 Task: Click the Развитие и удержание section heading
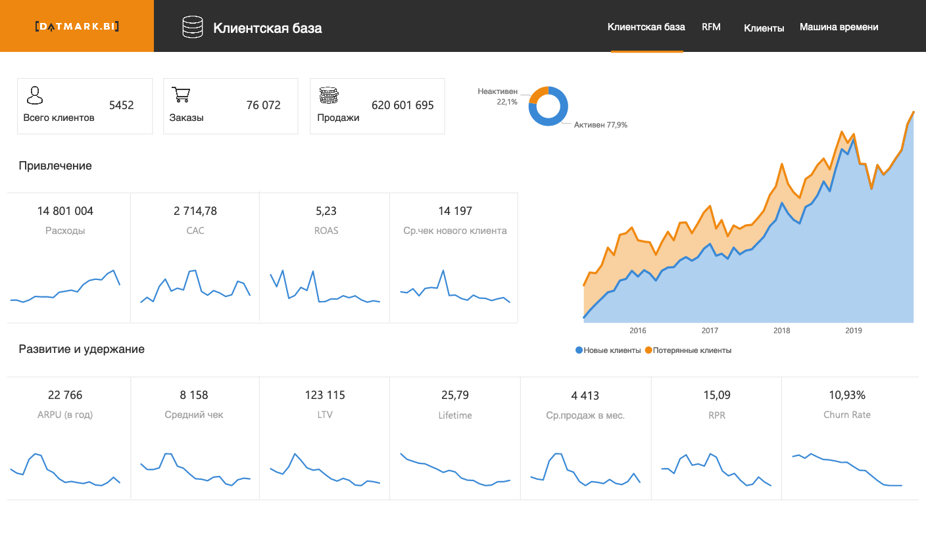click(x=82, y=349)
